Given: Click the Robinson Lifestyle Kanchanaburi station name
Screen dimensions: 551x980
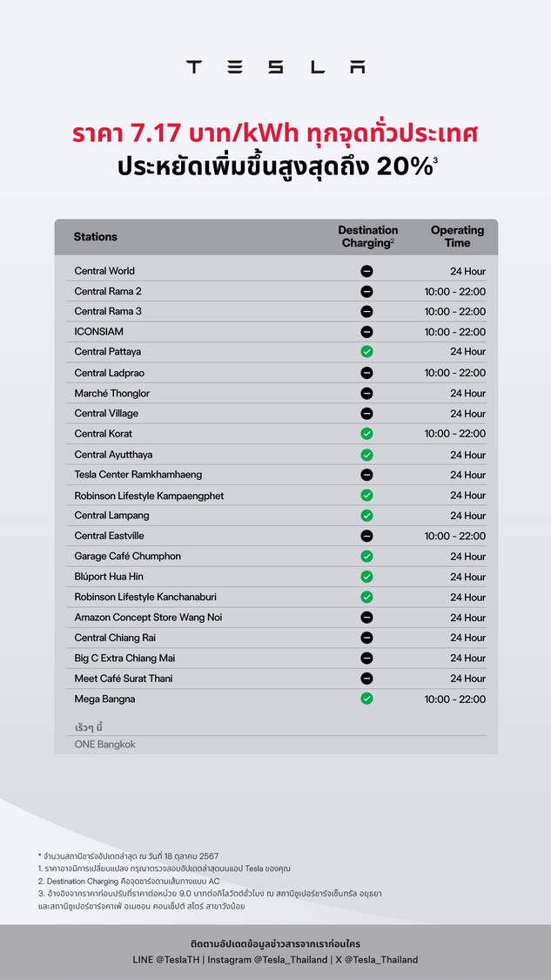Looking at the screenshot, I should 145,597.
